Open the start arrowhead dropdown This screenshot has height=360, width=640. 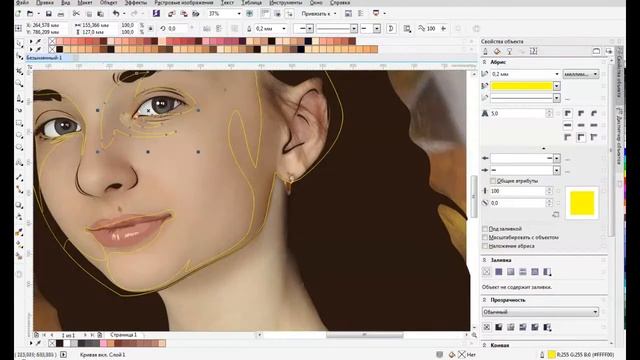[556, 158]
